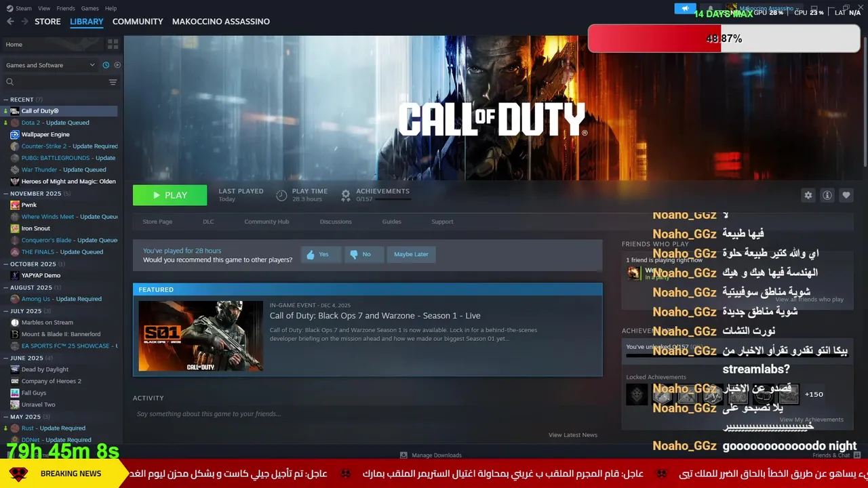This screenshot has width=868, height=488.
Task: Toggle sort by recent activity clock icon
Action: click(x=106, y=65)
